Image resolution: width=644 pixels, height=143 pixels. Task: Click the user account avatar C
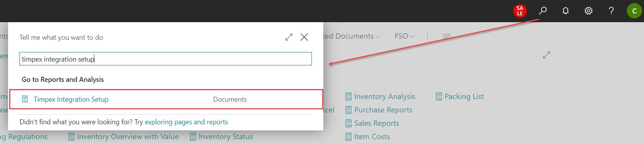point(634,11)
